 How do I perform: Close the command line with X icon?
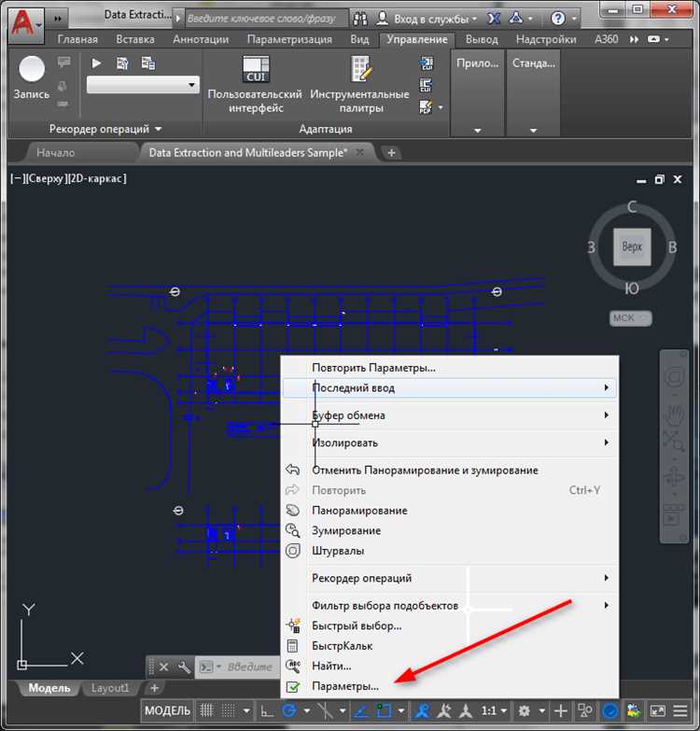click(x=163, y=668)
